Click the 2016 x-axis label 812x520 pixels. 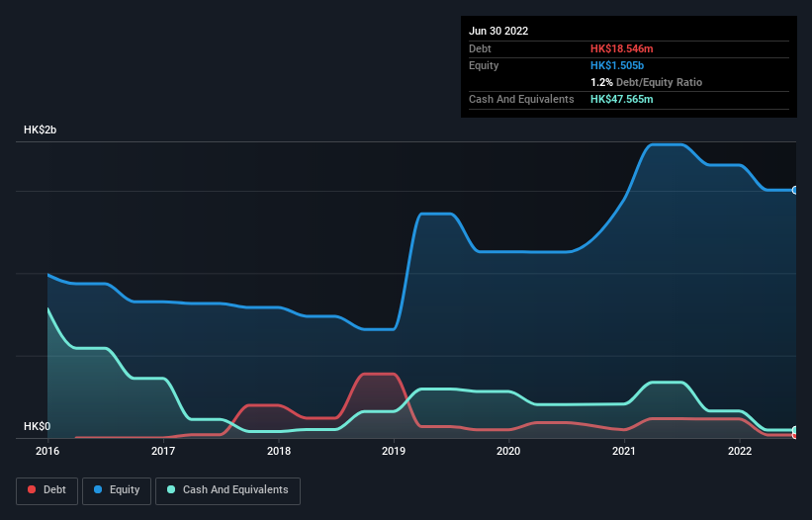point(47,451)
